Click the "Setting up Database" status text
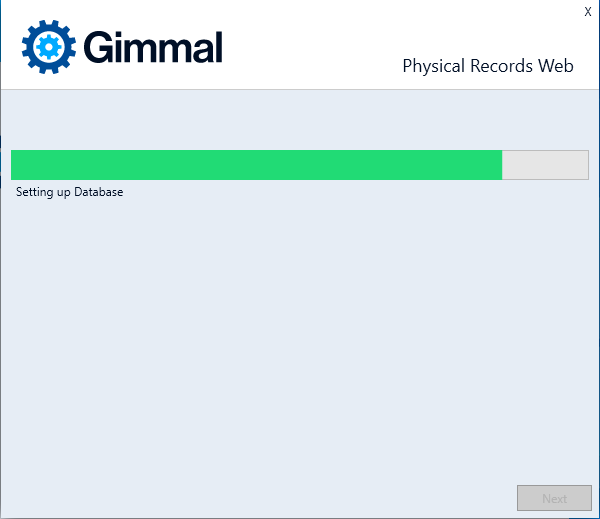The width and height of the screenshot is (600, 519). pos(70,192)
